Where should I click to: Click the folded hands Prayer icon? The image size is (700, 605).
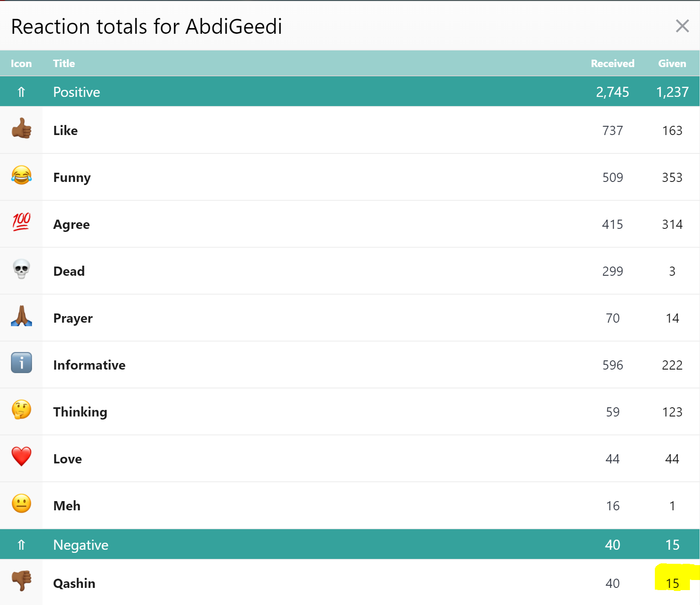pyautogui.click(x=21, y=316)
